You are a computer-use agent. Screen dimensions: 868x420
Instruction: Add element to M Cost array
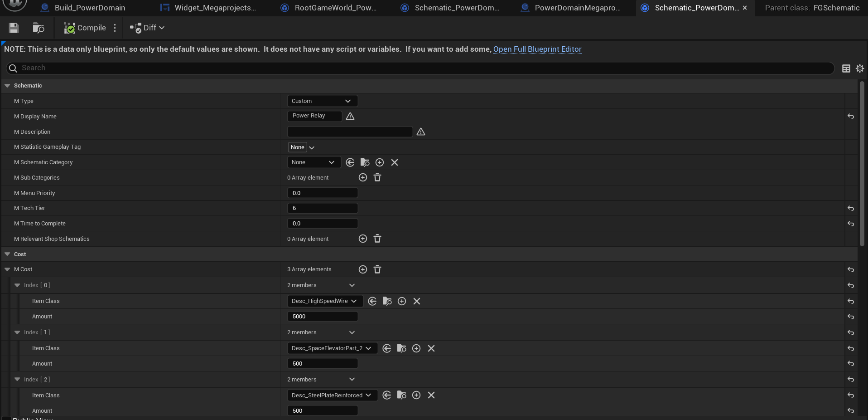pos(363,269)
